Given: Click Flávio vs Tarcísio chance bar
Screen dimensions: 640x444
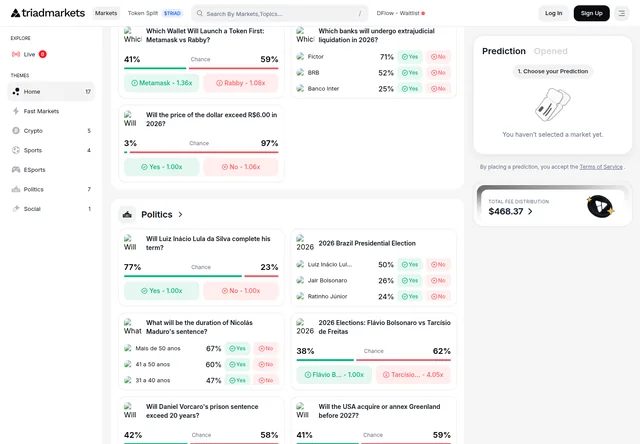Looking at the screenshot, I should [373, 360].
